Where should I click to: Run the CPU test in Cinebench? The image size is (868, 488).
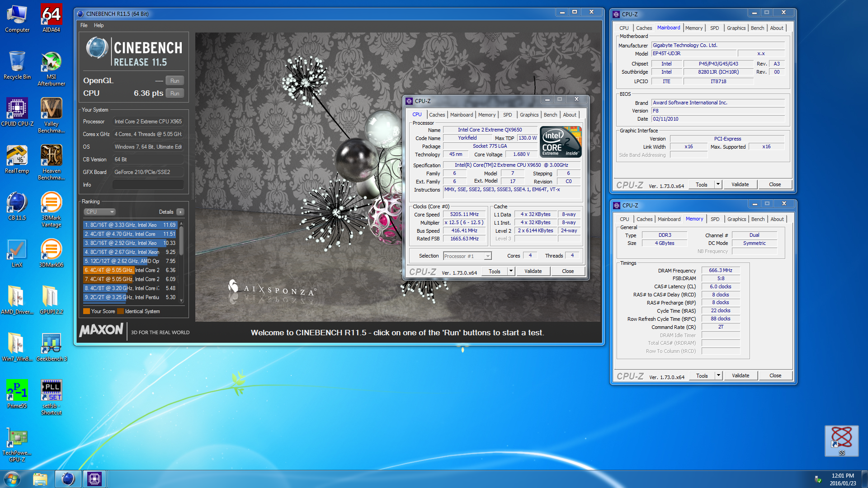[175, 94]
